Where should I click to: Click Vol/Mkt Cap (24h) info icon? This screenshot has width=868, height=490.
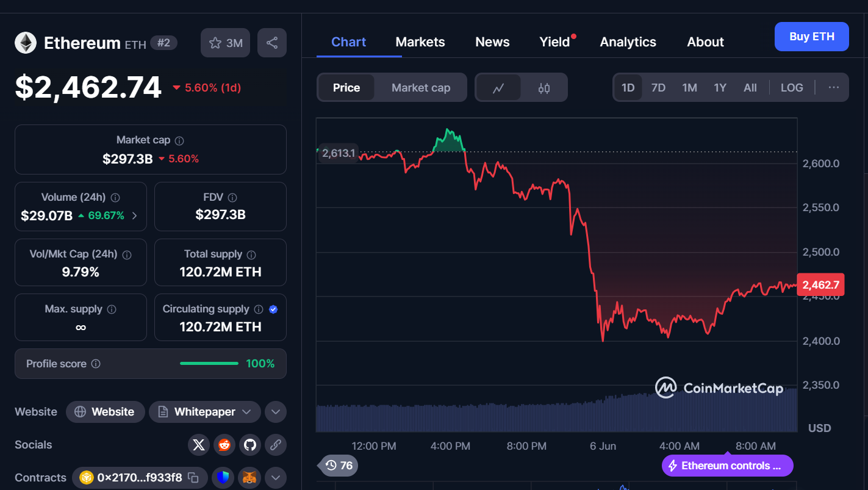point(127,254)
